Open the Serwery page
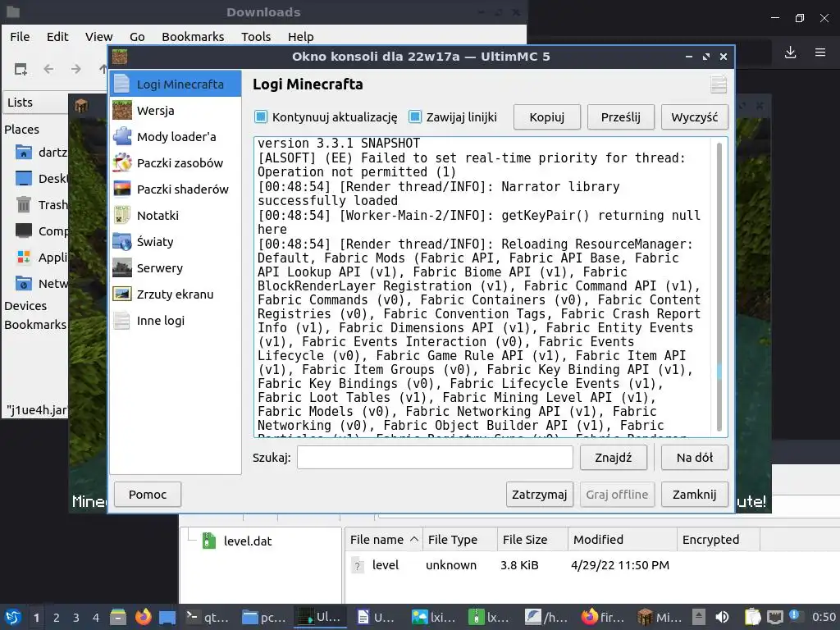Viewport: 840px width, 630px height. click(176, 268)
